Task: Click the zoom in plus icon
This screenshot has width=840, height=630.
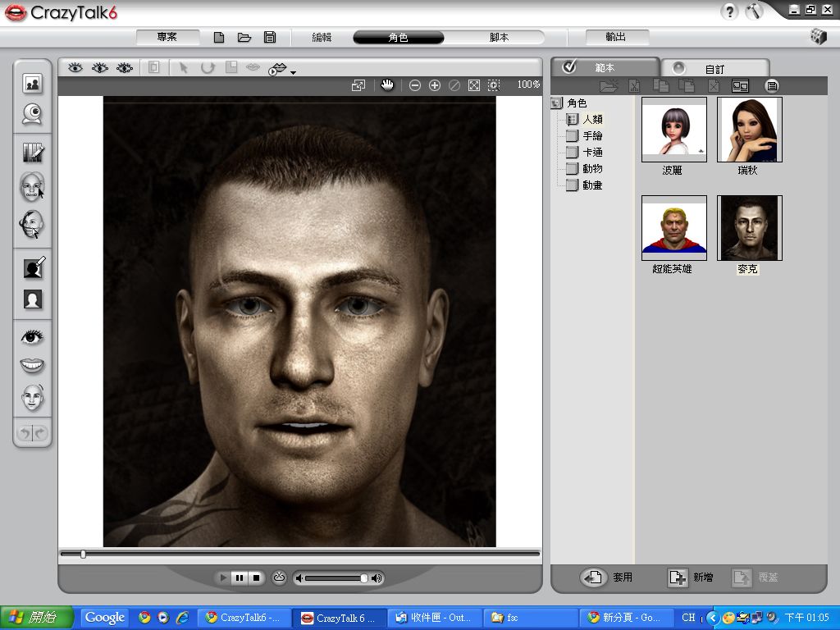Action: [x=435, y=85]
